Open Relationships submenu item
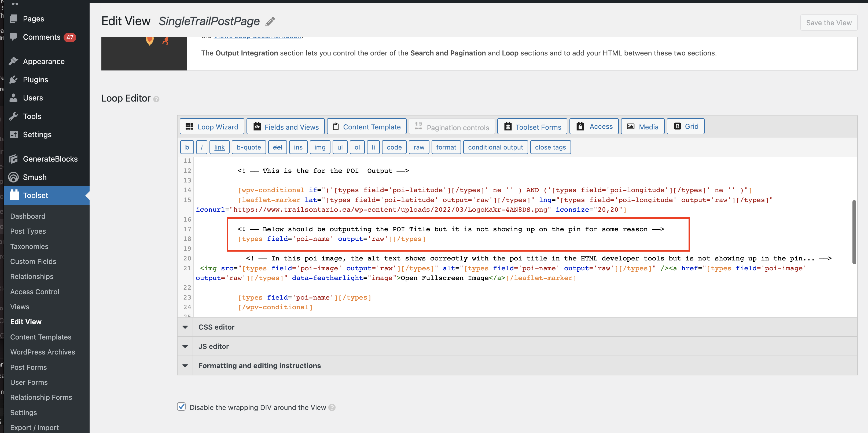 point(32,277)
